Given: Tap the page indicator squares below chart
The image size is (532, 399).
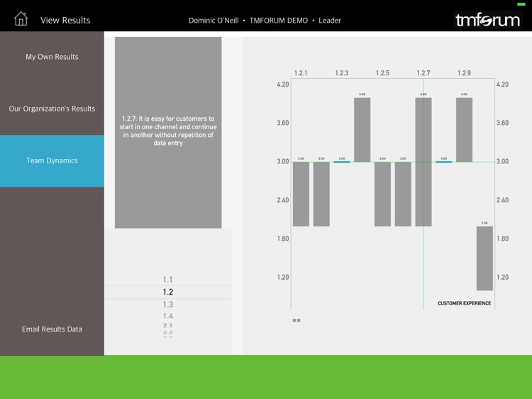Looking at the screenshot, I should click(297, 320).
